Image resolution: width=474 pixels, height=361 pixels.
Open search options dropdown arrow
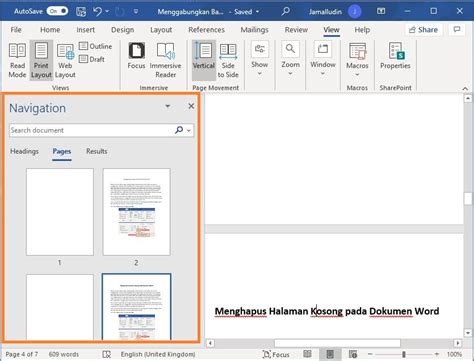(189, 130)
